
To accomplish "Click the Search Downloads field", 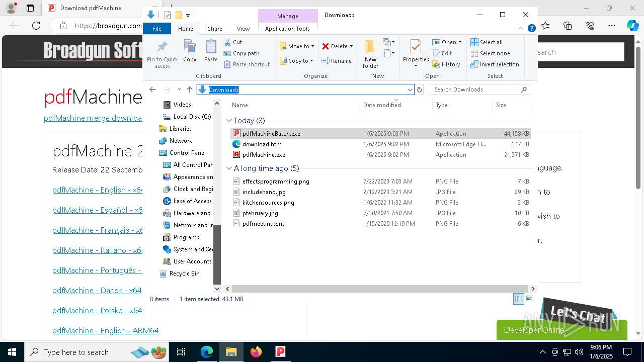I will [x=480, y=89].
